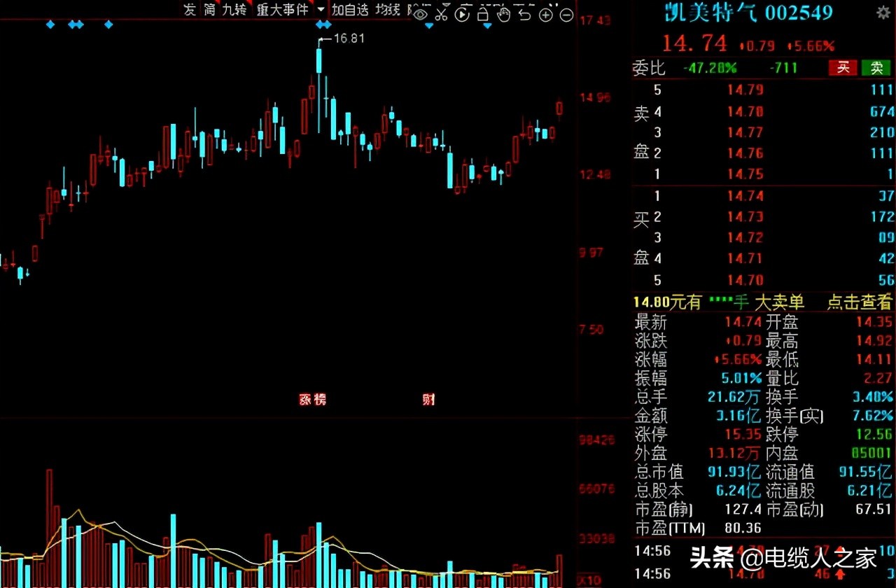Click the large last price 14.74
The height and width of the screenshot is (588, 896).
pyautogui.click(x=695, y=43)
